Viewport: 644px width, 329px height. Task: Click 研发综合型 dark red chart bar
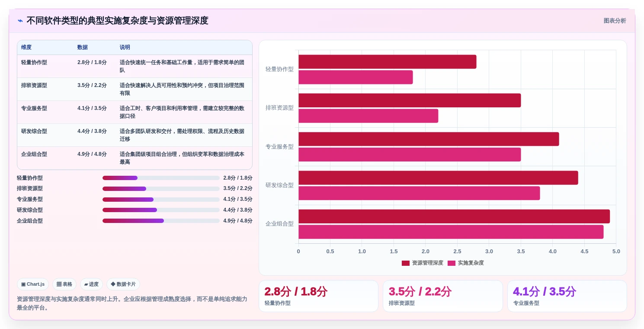coord(438,178)
